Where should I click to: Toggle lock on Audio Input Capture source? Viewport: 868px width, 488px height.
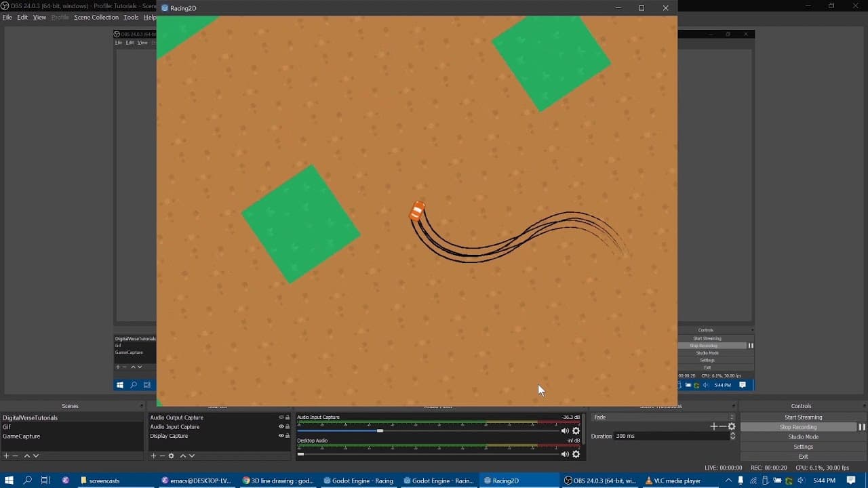(288, 426)
